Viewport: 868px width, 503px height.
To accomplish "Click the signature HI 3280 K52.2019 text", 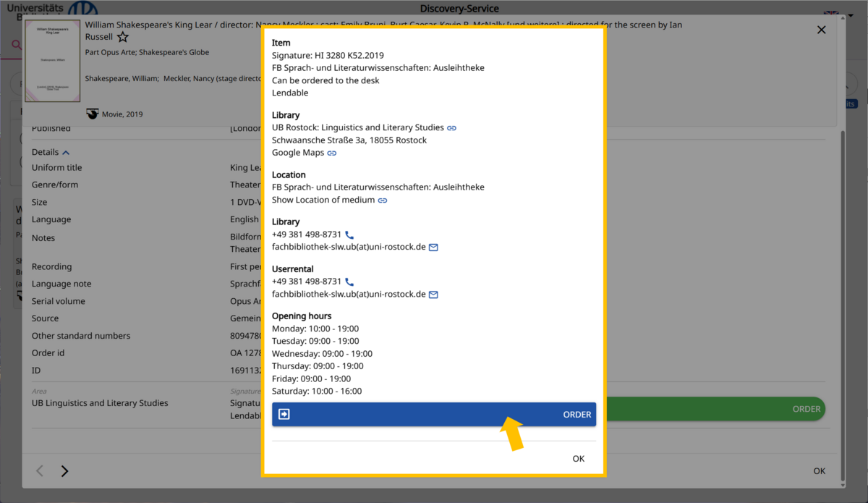I will pyautogui.click(x=328, y=55).
